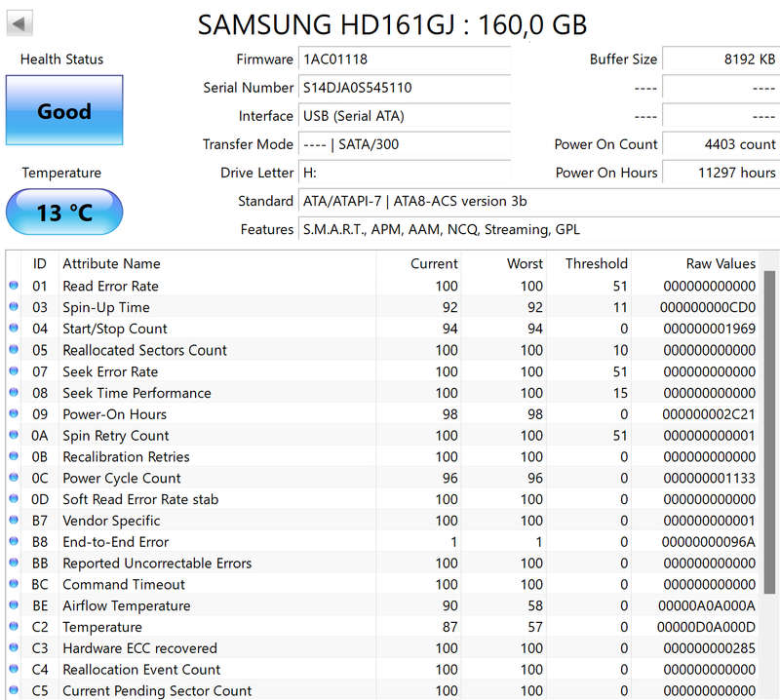Click the Standard field ATA/ATAPI-7
Image resolution: width=780 pixels, height=700 pixels.
(x=539, y=201)
